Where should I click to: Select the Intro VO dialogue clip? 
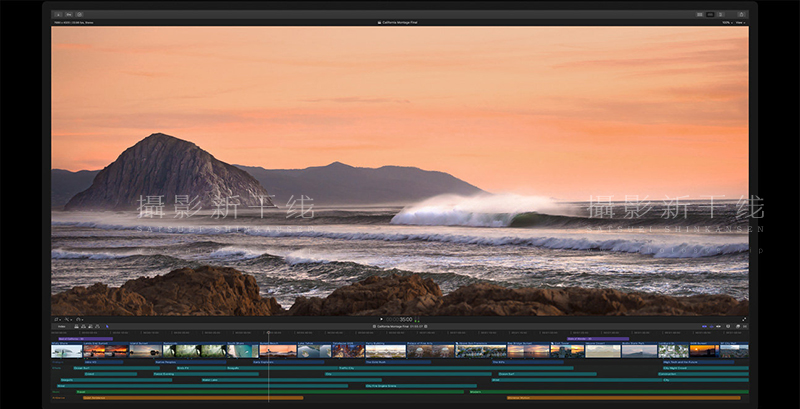coord(104,362)
